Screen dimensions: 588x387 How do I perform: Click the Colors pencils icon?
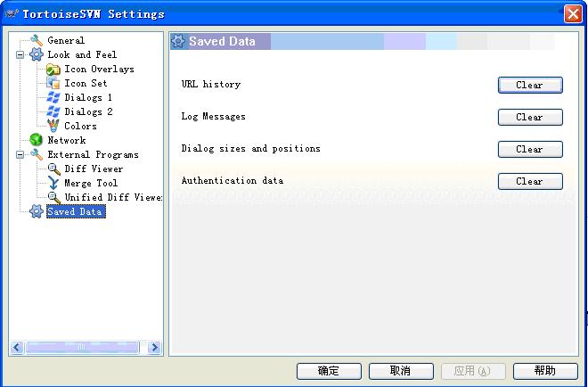pos(53,126)
